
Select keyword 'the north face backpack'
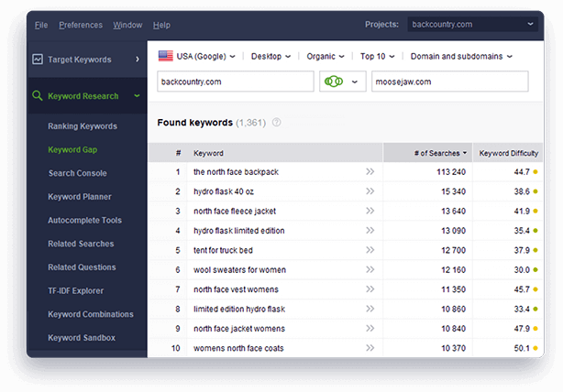236,172
